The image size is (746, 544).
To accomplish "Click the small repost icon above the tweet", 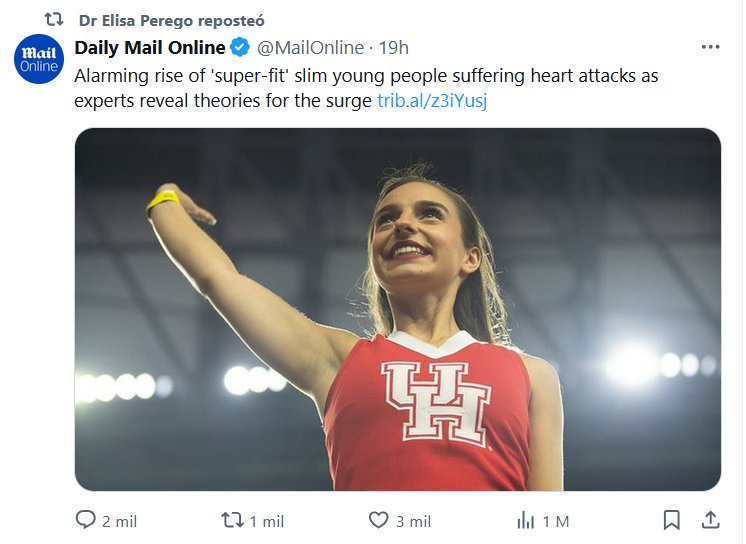I will pos(54,20).
